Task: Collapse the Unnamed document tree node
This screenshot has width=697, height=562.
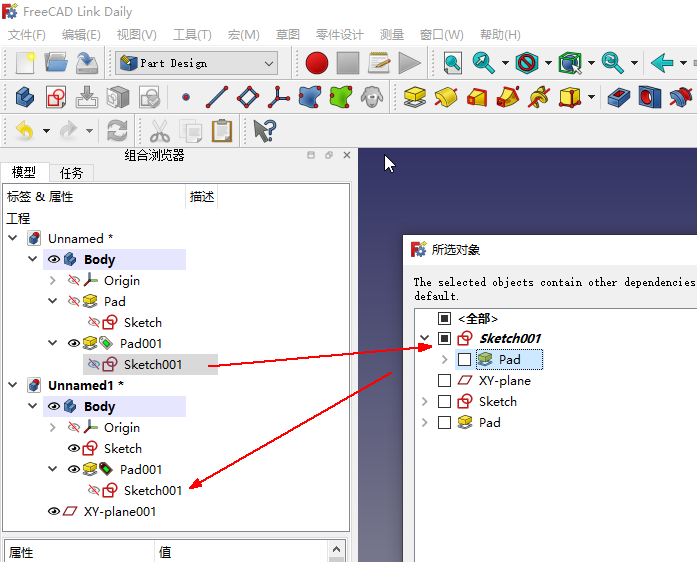Action: (13, 238)
